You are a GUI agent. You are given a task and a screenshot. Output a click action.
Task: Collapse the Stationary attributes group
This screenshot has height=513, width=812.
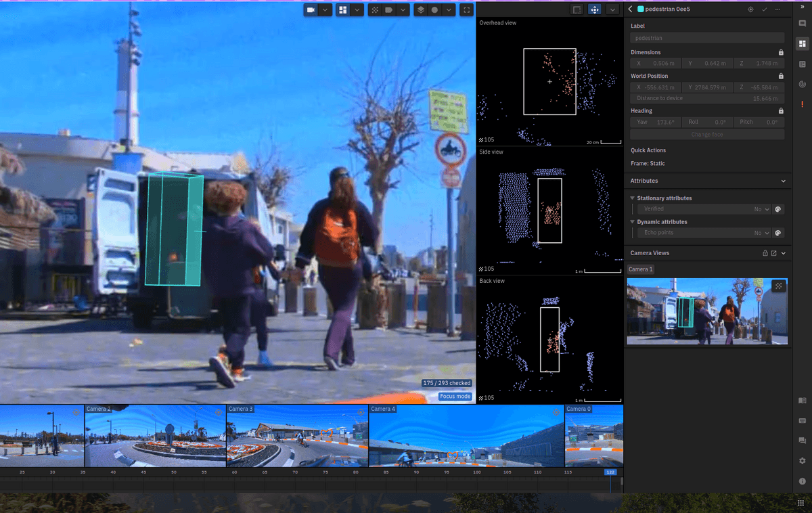pyautogui.click(x=633, y=198)
